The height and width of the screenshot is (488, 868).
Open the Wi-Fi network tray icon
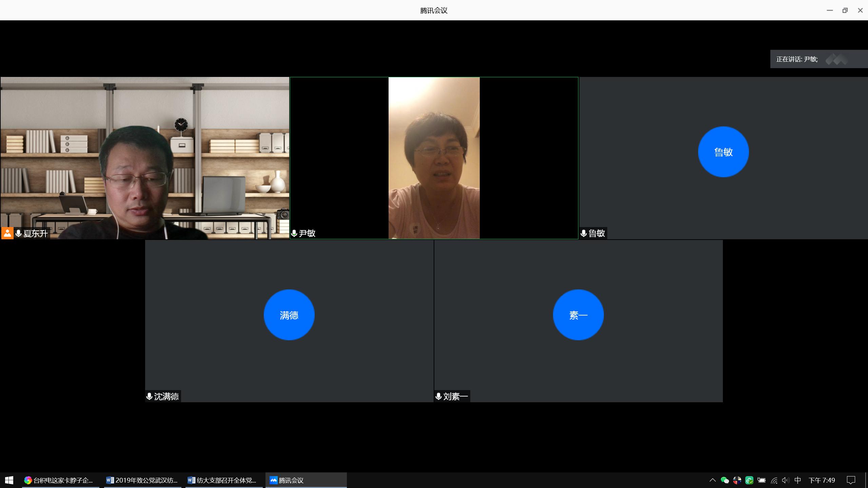pos(774,480)
